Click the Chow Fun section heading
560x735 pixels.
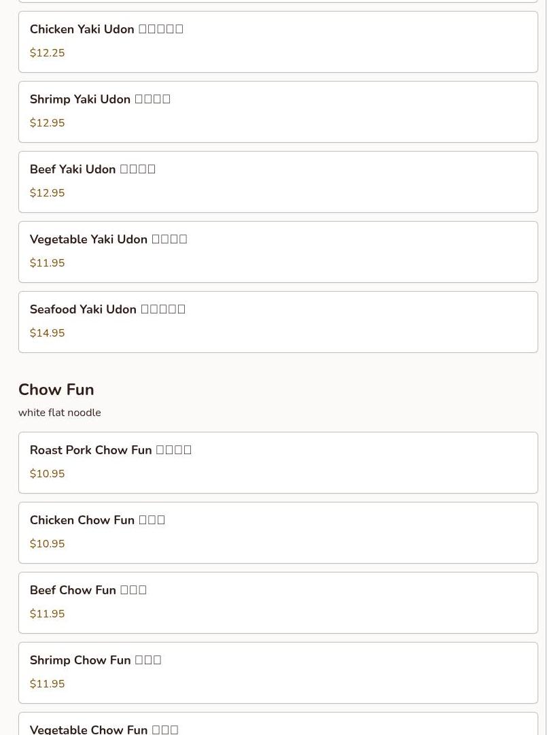pos(56,390)
